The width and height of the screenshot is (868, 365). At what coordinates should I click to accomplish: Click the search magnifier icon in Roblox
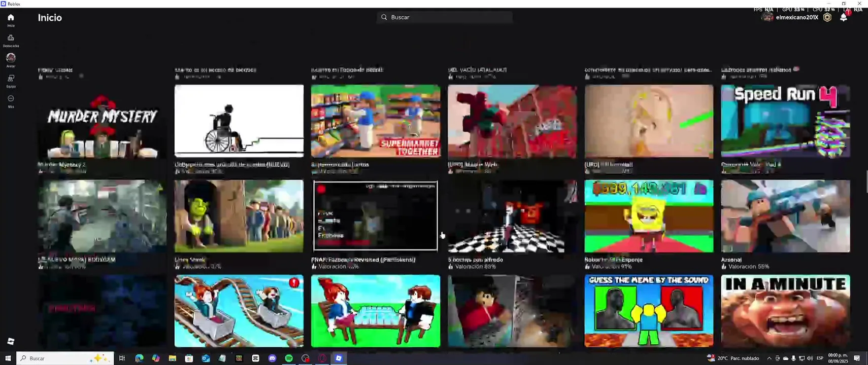tap(384, 17)
